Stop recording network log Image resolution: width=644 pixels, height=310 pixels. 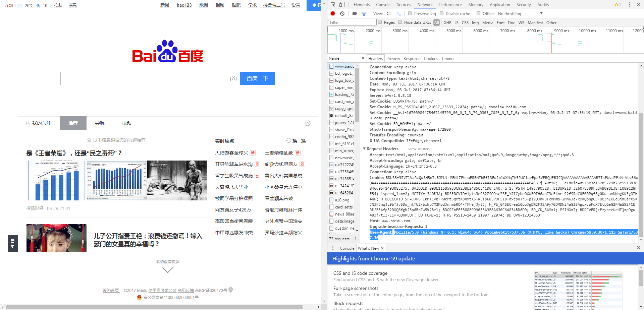pos(333,13)
